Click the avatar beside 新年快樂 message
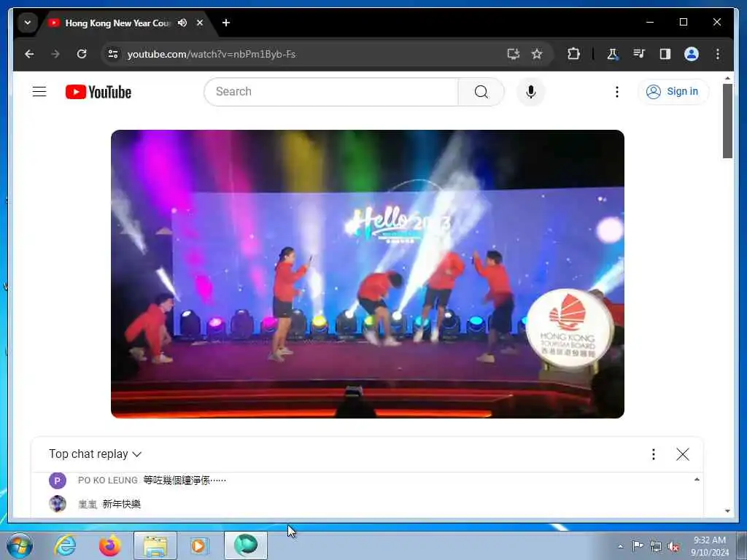The height and width of the screenshot is (560, 747). (x=57, y=504)
